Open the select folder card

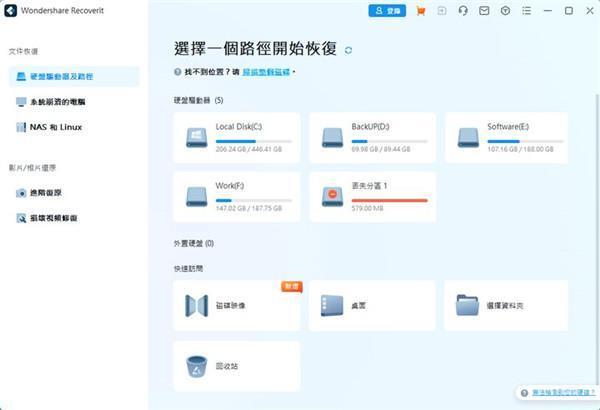[507, 305]
